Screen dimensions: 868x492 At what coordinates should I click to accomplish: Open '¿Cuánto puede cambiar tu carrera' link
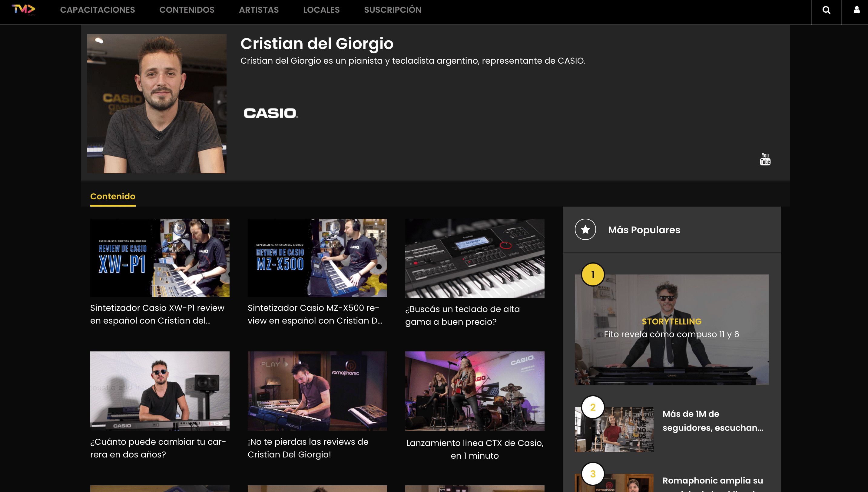tap(158, 448)
